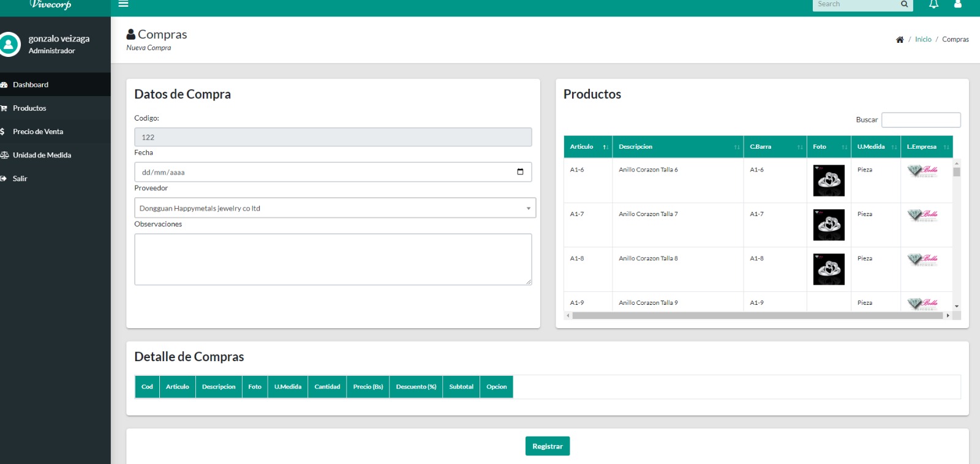This screenshot has height=464, width=980.
Task: Open Productos in the sidebar
Action: [29, 108]
